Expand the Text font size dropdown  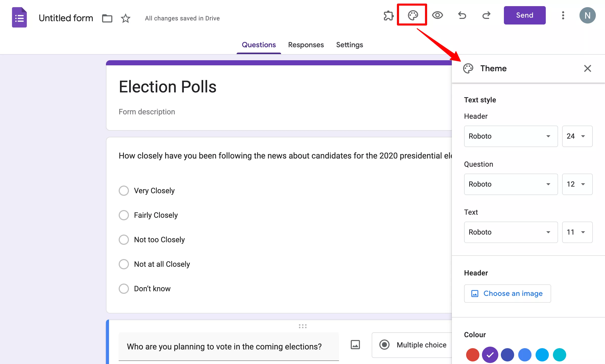583,232
